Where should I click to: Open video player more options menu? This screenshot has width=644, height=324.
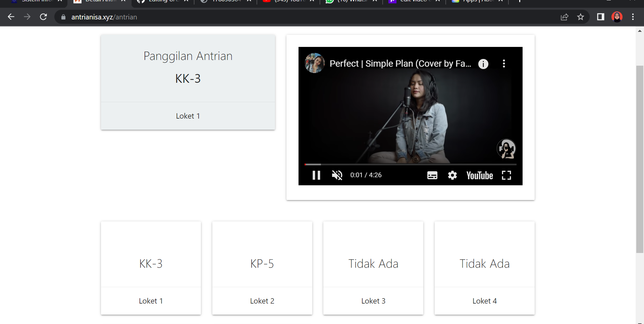pyautogui.click(x=504, y=64)
